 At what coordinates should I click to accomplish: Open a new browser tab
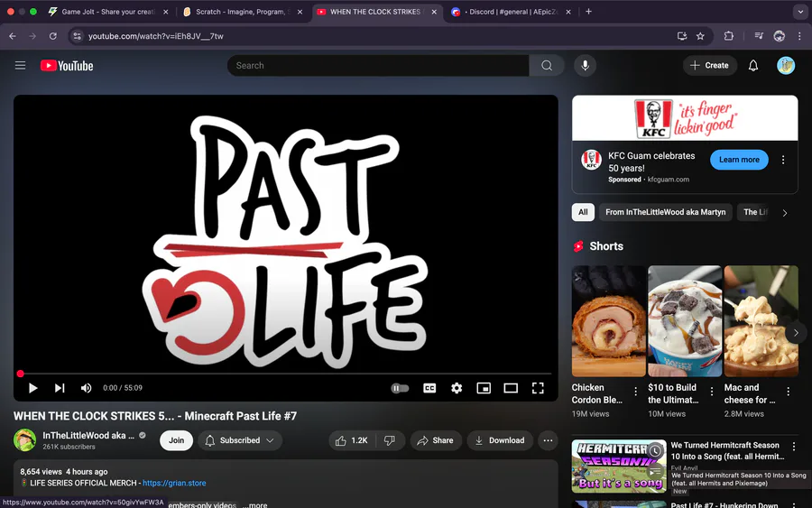[588, 12]
